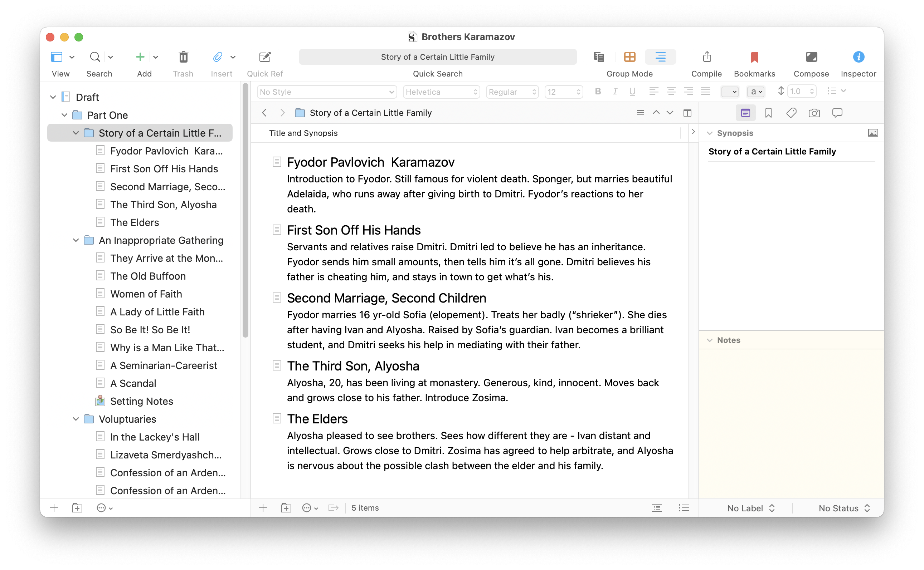Open Quick Ref panel
924x570 pixels.
(265, 57)
